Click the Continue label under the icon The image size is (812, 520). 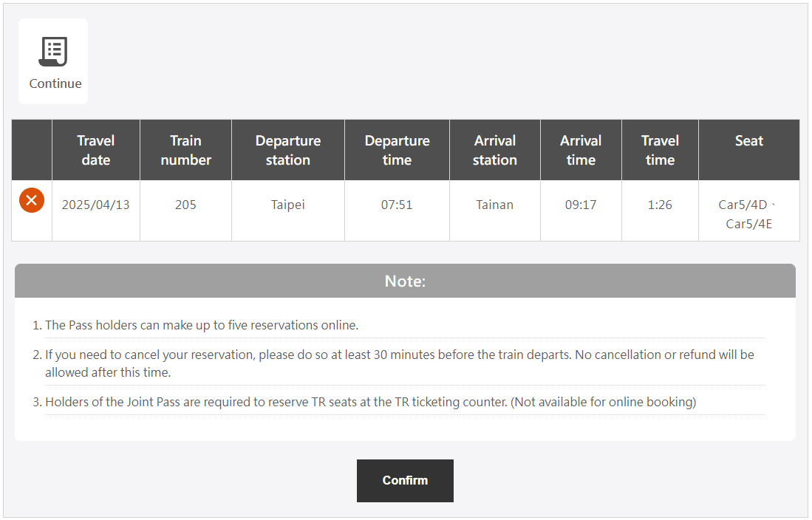(55, 83)
